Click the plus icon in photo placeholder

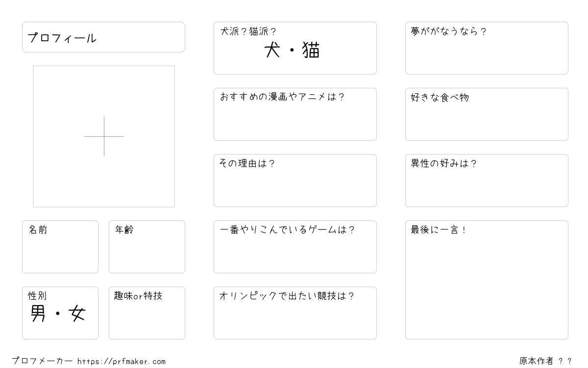coord(104,136)
